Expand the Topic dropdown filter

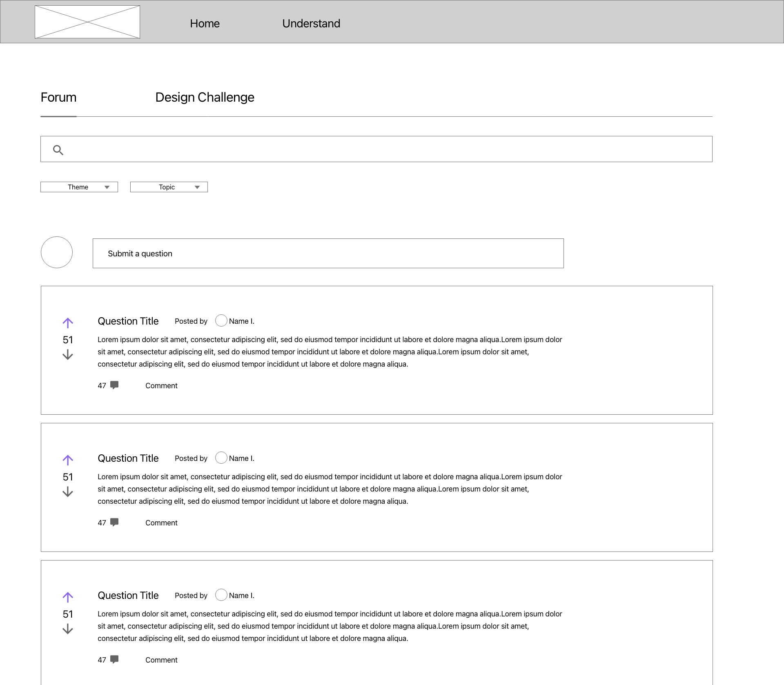pyautogui.click(x=169, y=187)
